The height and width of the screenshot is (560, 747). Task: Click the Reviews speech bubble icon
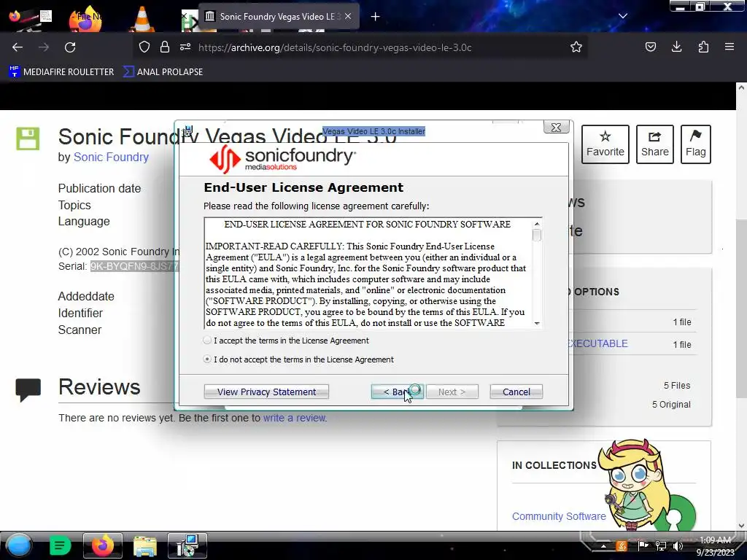pos(28,389)
